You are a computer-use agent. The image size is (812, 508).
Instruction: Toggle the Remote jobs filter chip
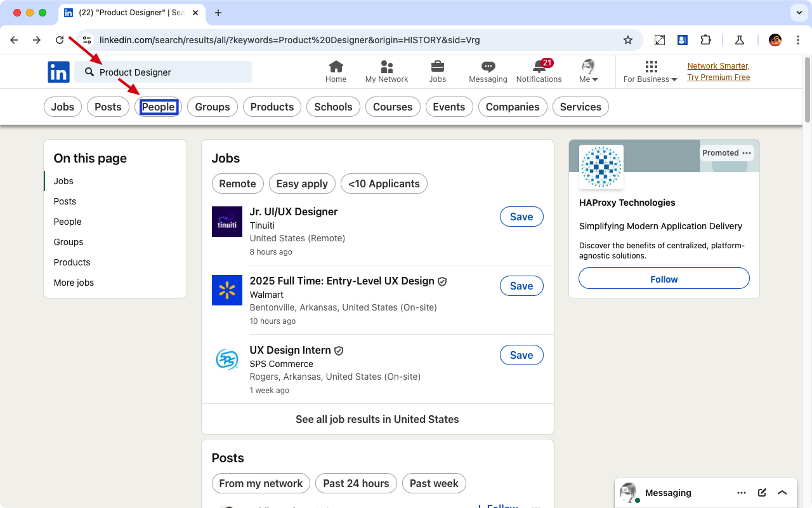(237, 184)
